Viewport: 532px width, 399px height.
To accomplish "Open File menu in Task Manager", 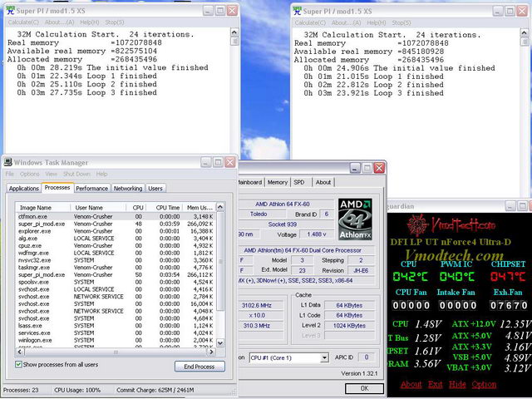I will (x=9, y=174).
